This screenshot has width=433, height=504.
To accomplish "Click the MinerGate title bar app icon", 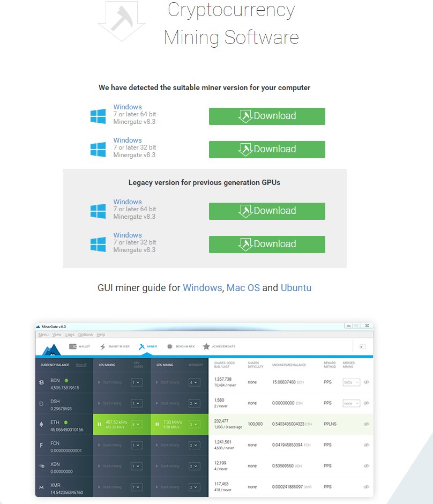I will coord(38,327).
